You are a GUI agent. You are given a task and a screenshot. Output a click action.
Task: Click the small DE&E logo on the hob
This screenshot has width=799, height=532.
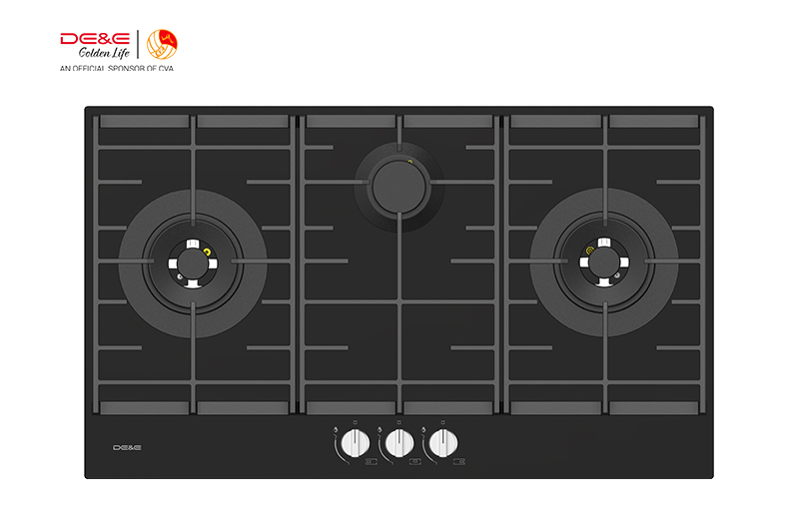pos(127,447)
